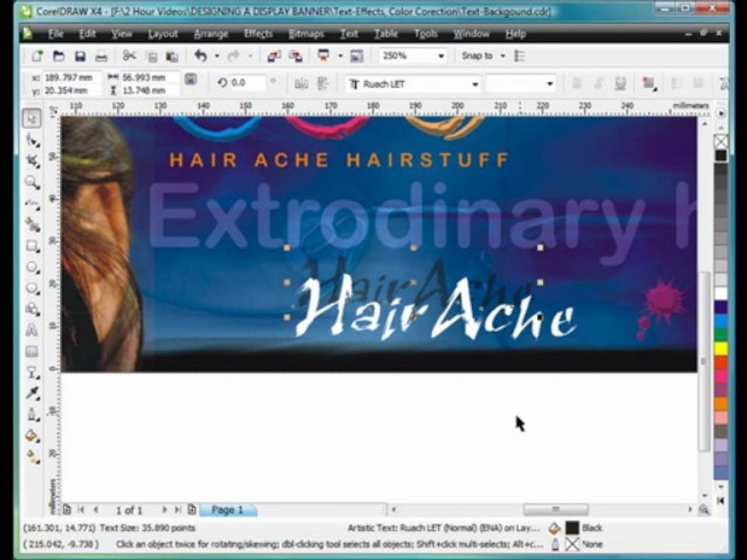Click the Paste clipboard icon

click(172, 56)
